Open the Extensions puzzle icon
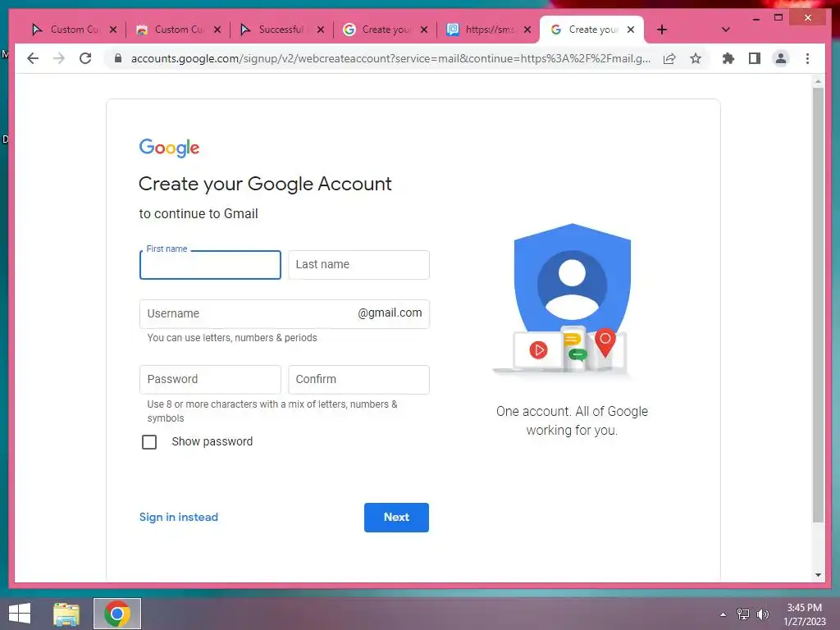This screenshot has height=630, width=840. coord(728,58)
